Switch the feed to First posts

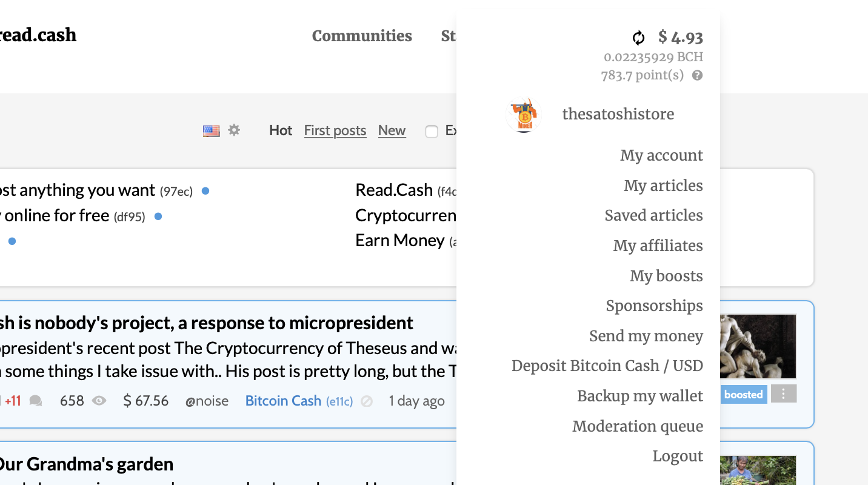pyautogui.click(x=335, y=130)
